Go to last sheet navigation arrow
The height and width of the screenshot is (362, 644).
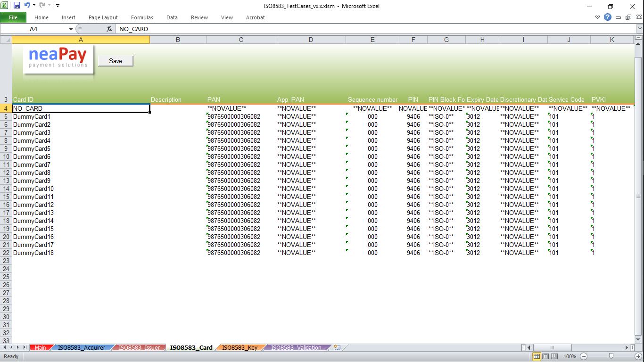pos(25,348)
